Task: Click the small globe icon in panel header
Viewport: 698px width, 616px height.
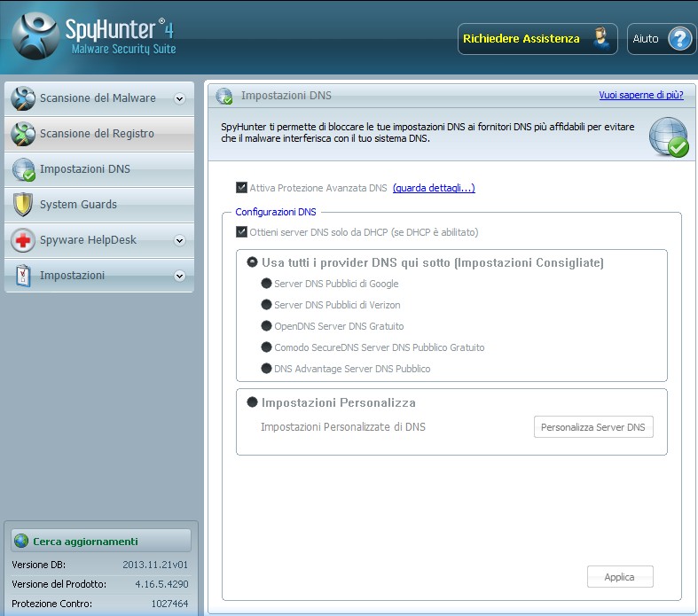Action: pos(224,96)
